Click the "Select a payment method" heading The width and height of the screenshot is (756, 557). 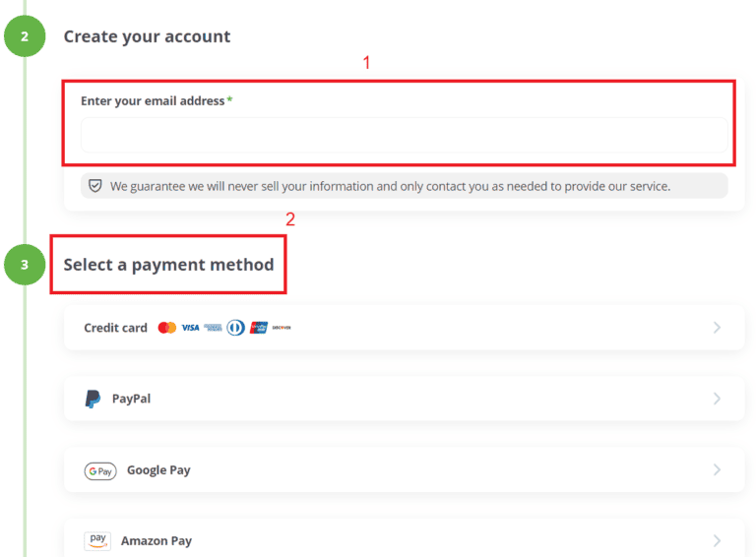coord(168,265)
